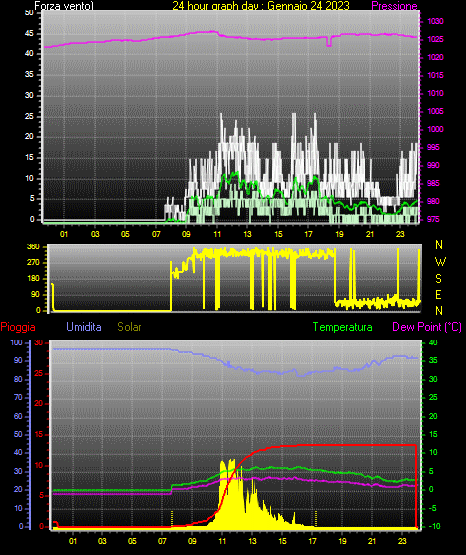The width and height of the screenshot is (466, 555).
Task: Click the 100 value on humidity axis
Action: click(16, 343)
